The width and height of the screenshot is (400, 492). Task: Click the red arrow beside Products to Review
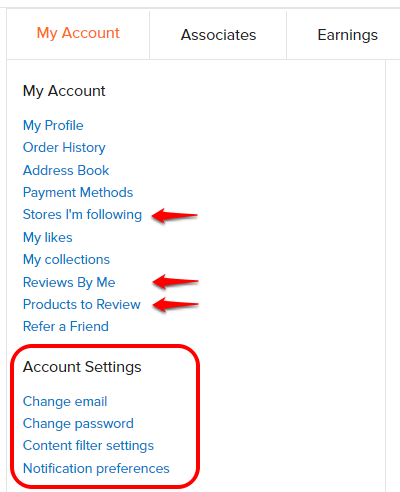click(175, 304)
